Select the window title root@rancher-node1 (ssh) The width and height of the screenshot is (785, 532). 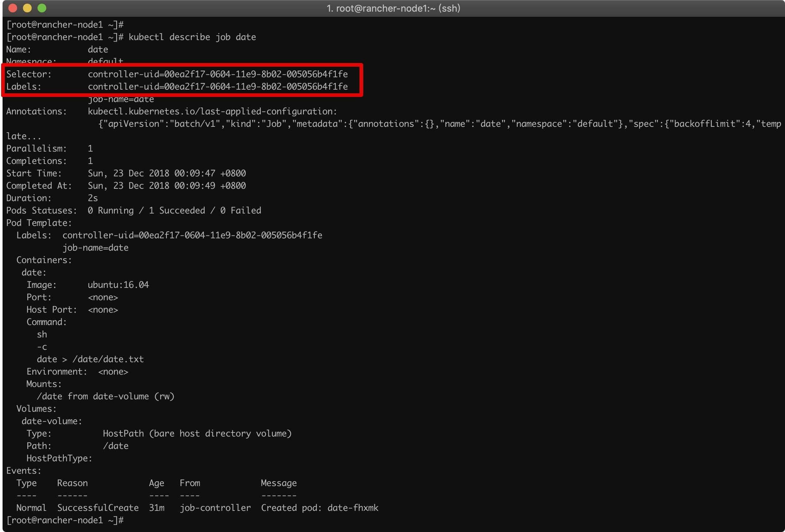(x=393, y=8)
